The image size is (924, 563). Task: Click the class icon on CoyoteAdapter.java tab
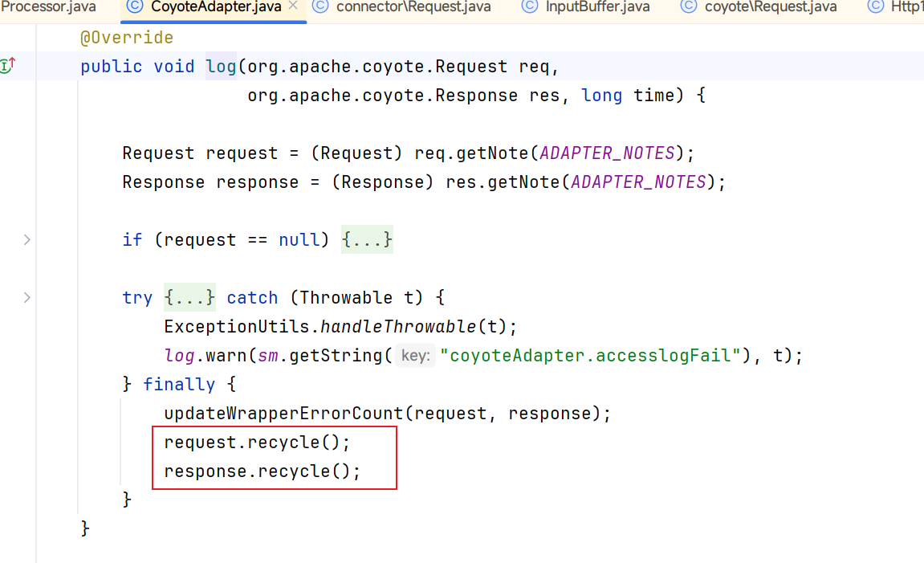click(135, 7)
